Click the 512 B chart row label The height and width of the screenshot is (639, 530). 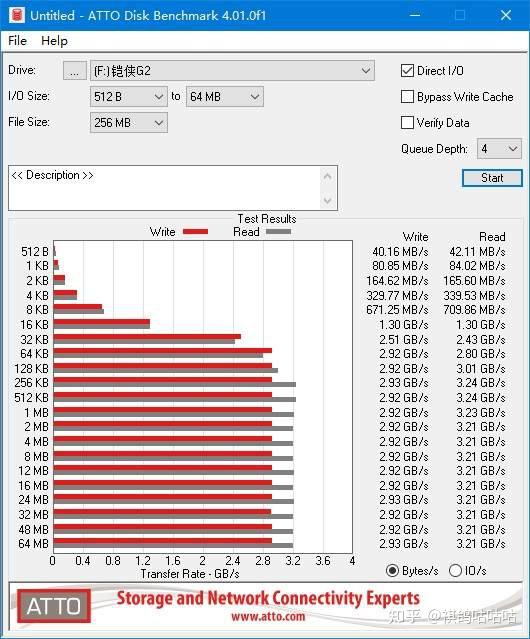(35, 252)
